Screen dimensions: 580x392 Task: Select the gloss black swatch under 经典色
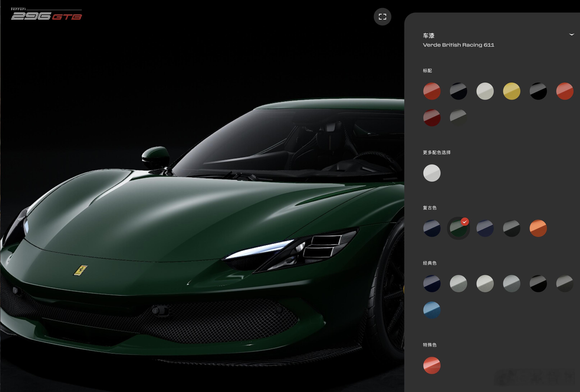point(538,284)
